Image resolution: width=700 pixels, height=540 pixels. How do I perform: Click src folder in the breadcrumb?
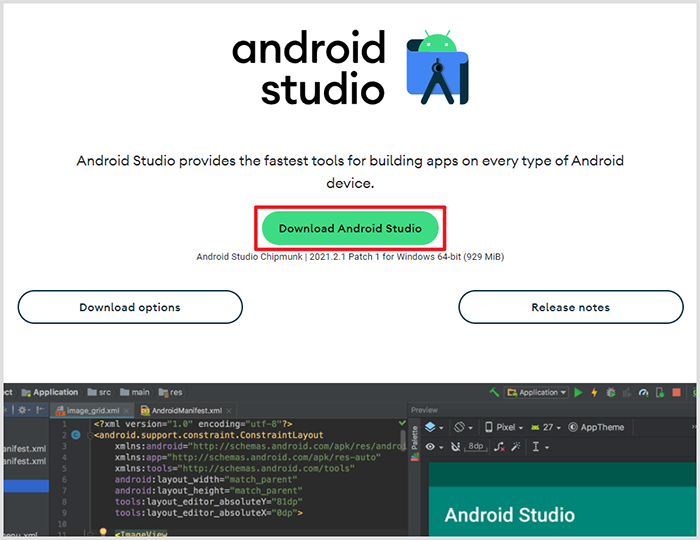tap(99, 392)
